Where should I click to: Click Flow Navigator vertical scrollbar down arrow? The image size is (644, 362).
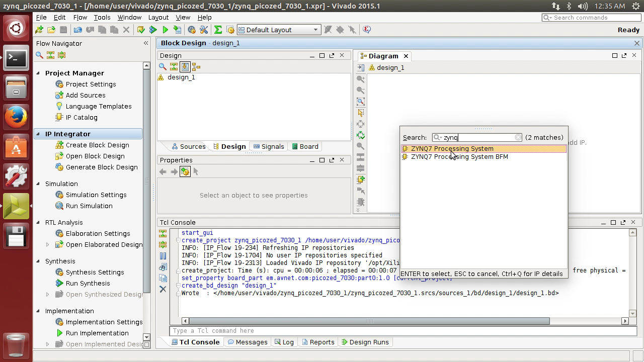[146, 337]
